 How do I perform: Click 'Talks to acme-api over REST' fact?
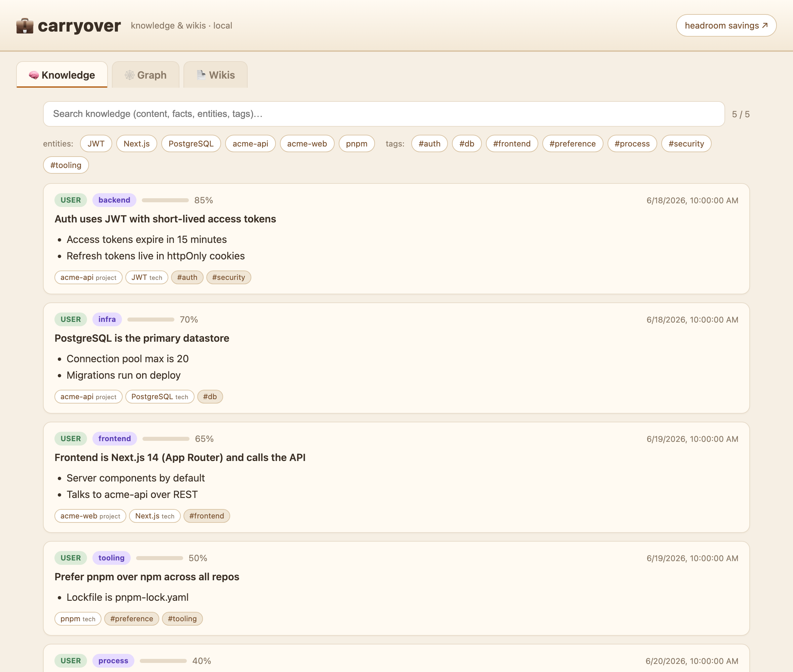tap(132, 495)
